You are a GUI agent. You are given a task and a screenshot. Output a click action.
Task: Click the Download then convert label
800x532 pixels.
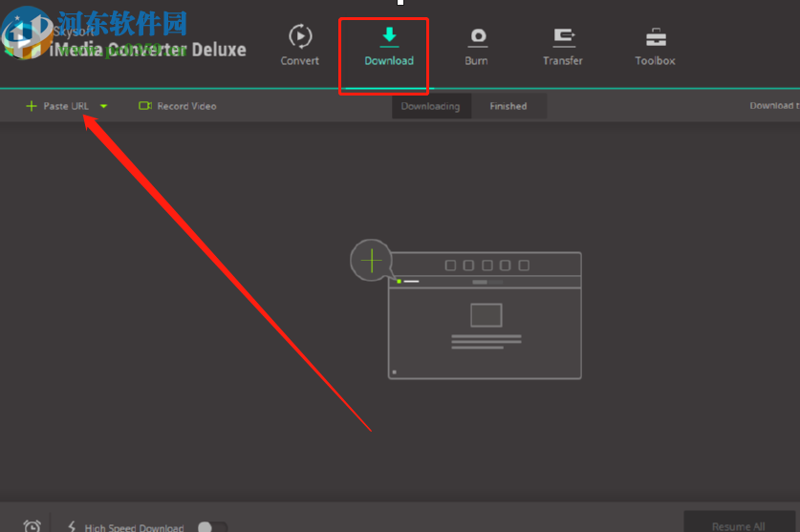(774, 106)
